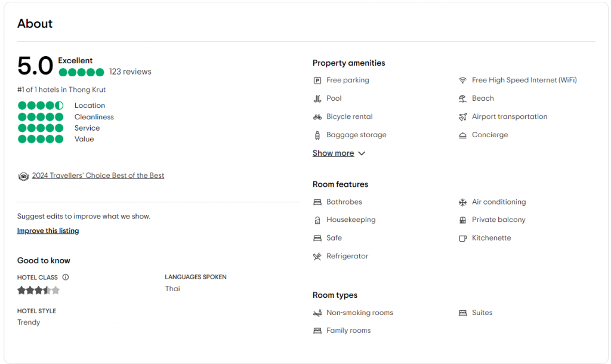Click the Concierge bell icon

click(462, 135)
